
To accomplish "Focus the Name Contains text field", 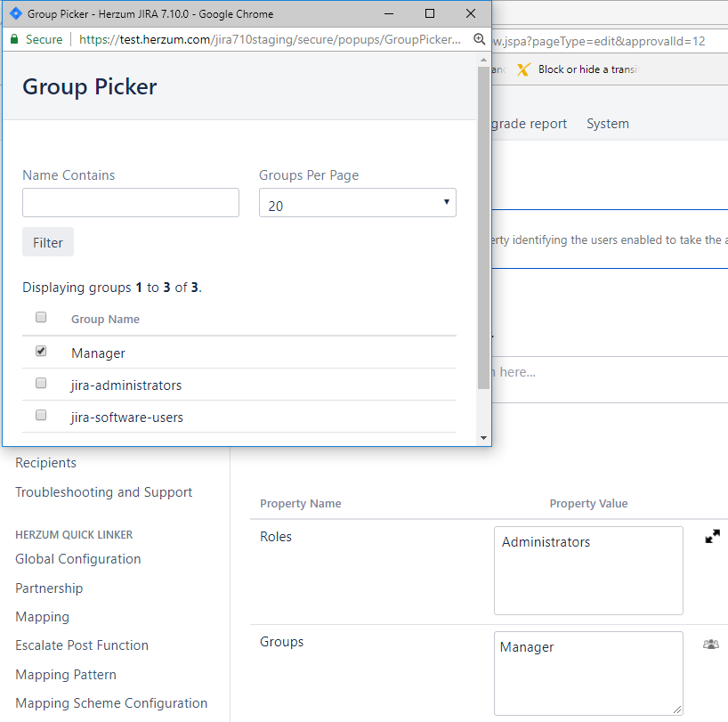I will point(131,202).
